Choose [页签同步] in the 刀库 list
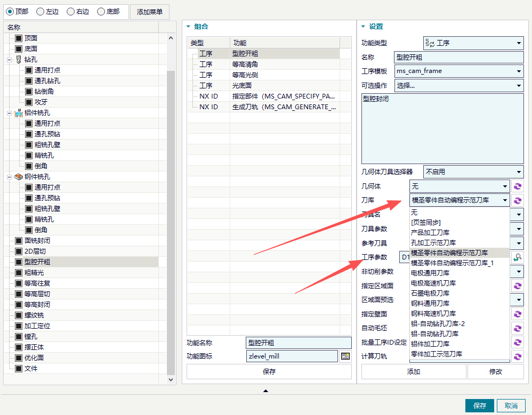This screenshot has width=532, height=415. (460, 223)
